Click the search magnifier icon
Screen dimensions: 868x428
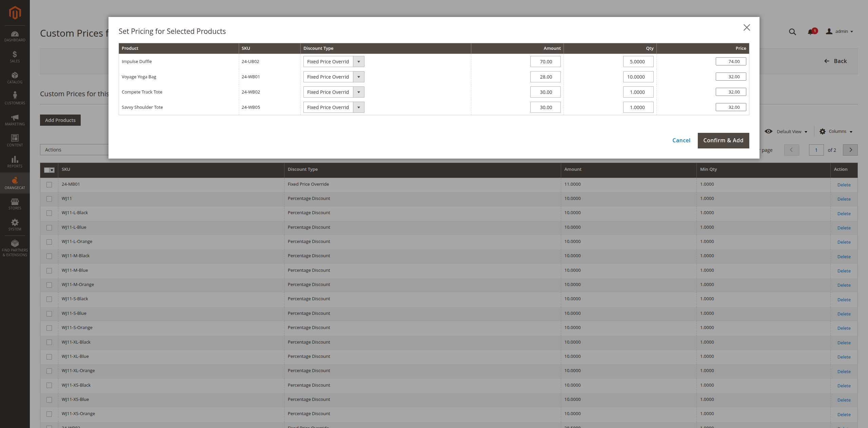pos(792,32)
